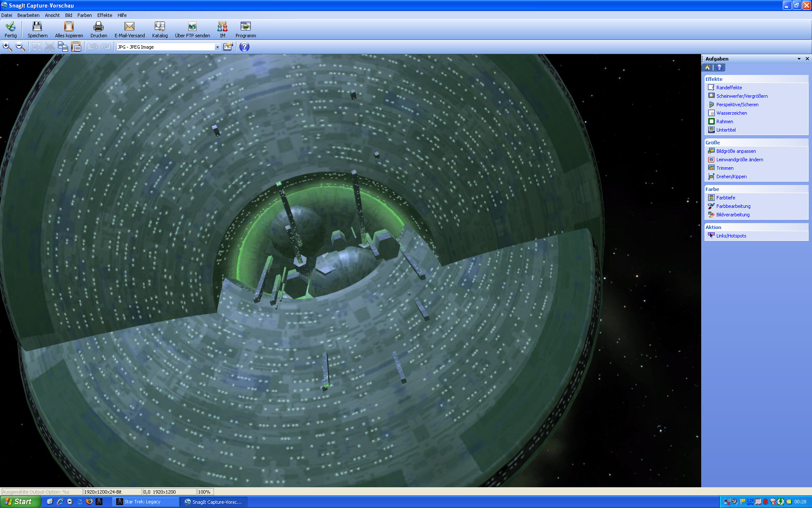
Task: Open the file format options button
Action: (228, 47)
